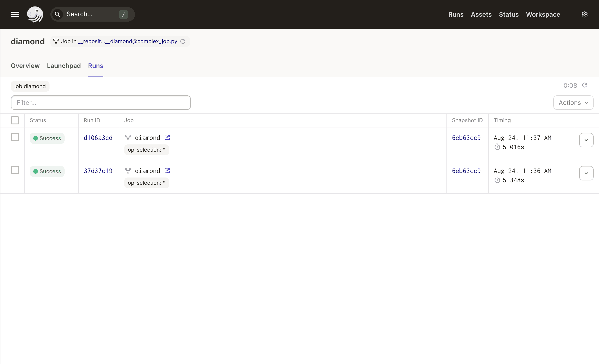This screenshot has height=364, width=599.
Task: Switch to the Launchpad tab
Action: 64,66
